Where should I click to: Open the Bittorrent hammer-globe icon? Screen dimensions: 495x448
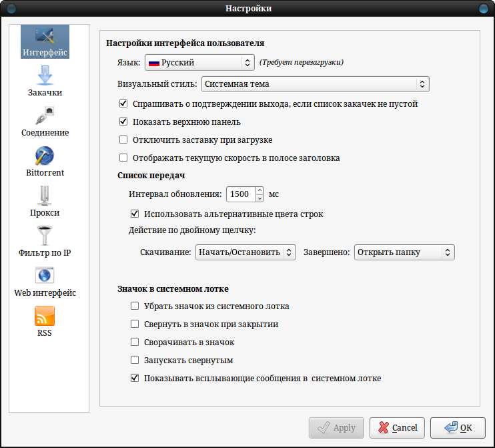click(x=45, y=156)
